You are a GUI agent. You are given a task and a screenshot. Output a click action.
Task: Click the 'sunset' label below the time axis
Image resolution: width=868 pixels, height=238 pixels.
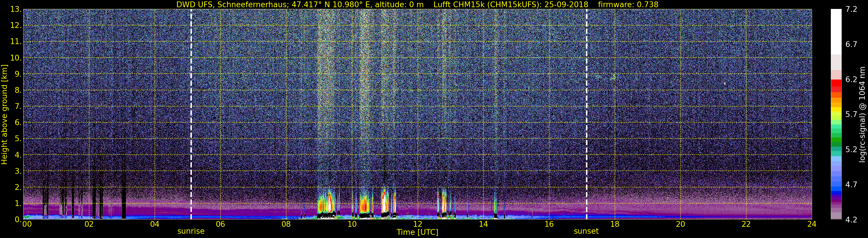pyautogui.click(x=586, y=231)
